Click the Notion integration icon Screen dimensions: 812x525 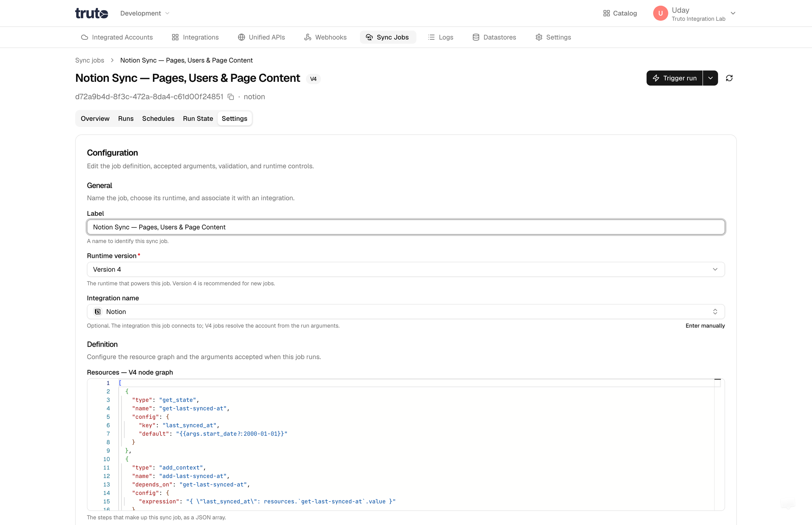(98, 312)
